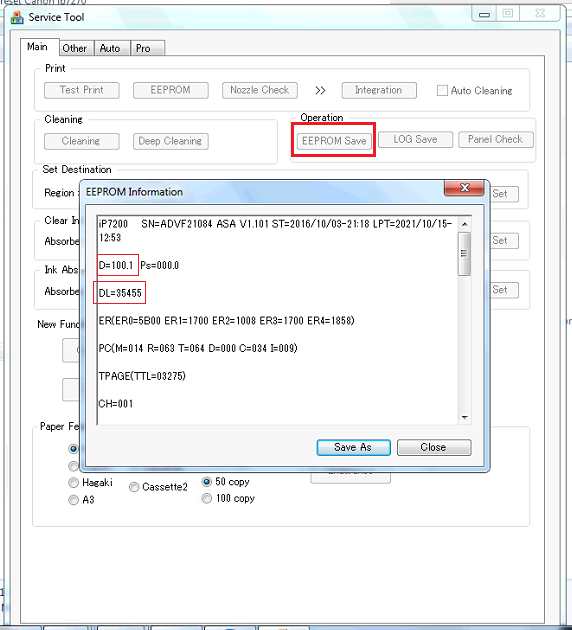Click the scrollbar thumb in EEPROM Information
This screenshot has height=630, width=572.
click(464, 254)
